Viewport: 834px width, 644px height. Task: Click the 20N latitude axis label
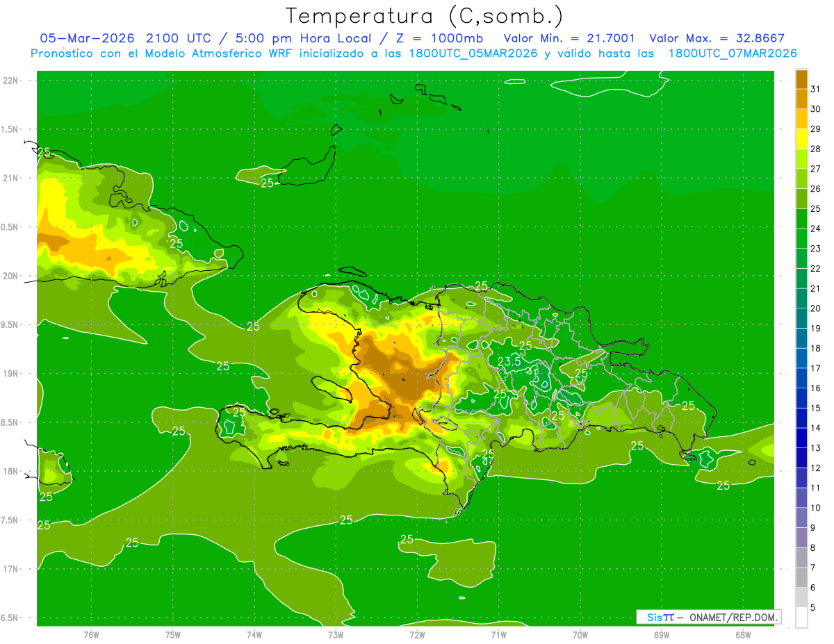click(x=12, y=276)
